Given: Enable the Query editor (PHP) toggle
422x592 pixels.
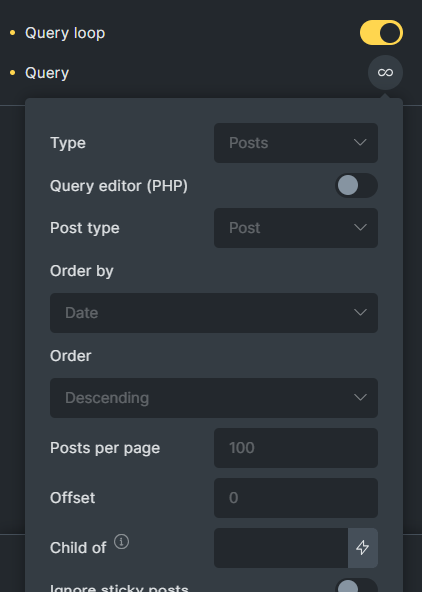Looking at the screenshot, I should 356,185.
